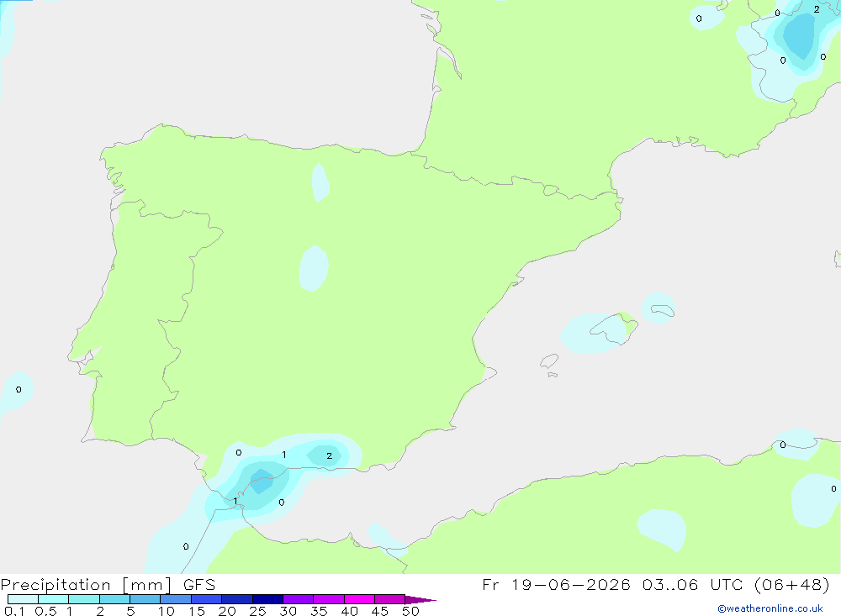Select the 5–10 mm blue legend swatch
Image resolution: width=841 pixels, height=616 pixels.
pyautogui.click(x=145, y=599)
